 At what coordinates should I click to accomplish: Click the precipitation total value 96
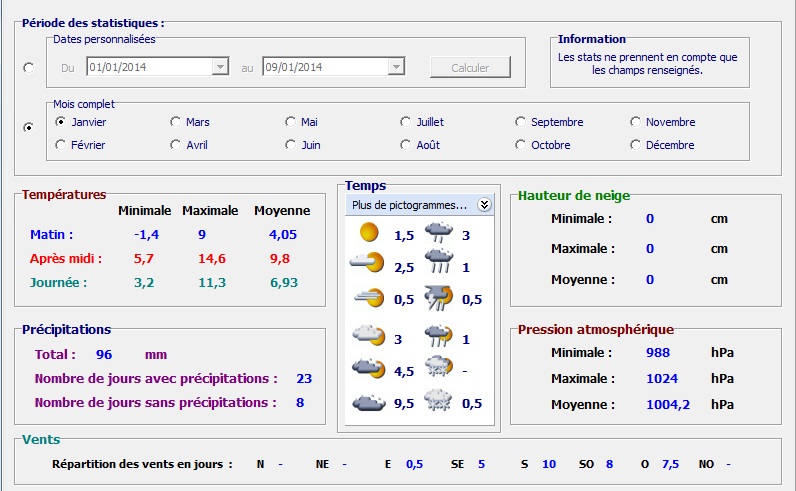coord(104,354)
